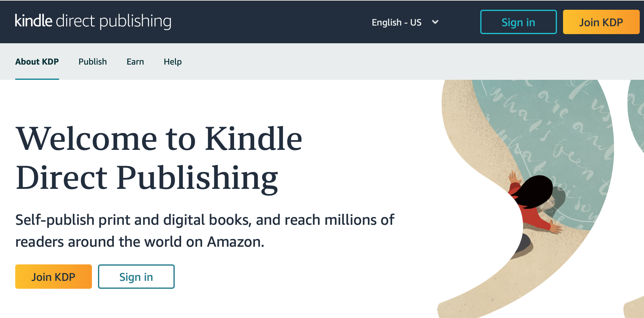Image resolution: width=644 pixels, height=318 pixels.
Task: Open the Publish tab
Action: tap(93, 62)
